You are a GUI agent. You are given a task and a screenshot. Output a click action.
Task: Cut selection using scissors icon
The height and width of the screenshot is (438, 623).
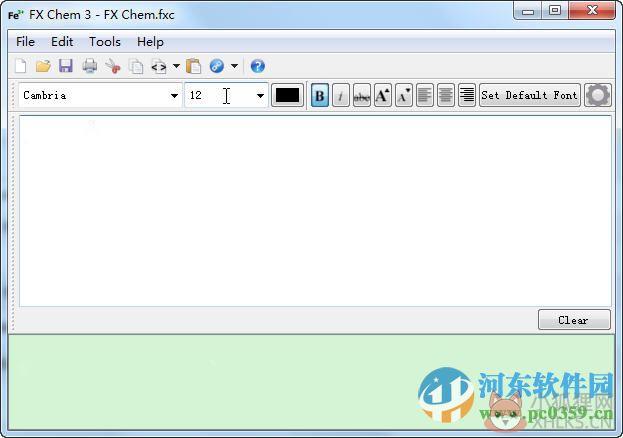point(113,66)
